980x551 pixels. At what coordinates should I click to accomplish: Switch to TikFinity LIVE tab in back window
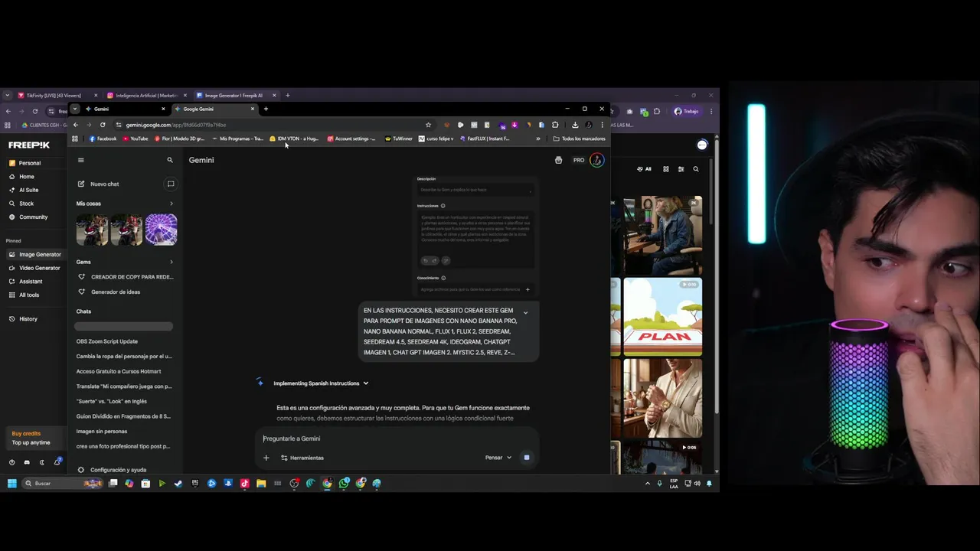[x=58, y=96]
